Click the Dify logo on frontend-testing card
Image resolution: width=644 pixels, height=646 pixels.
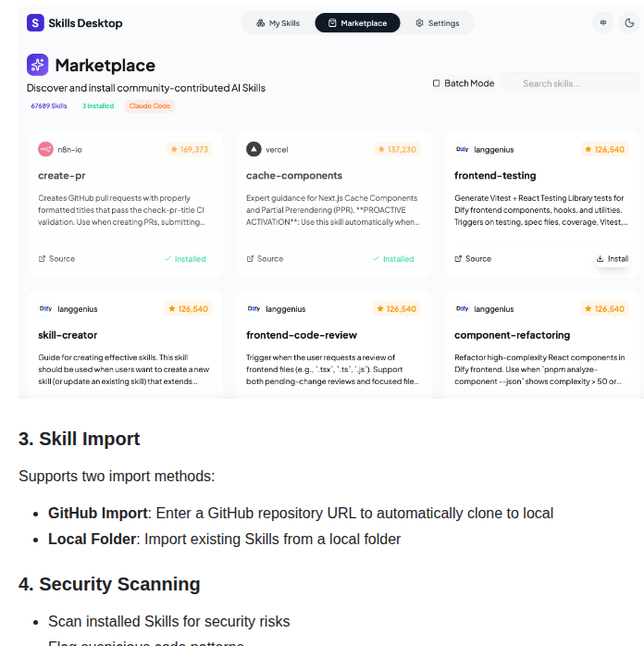point(462,149)
